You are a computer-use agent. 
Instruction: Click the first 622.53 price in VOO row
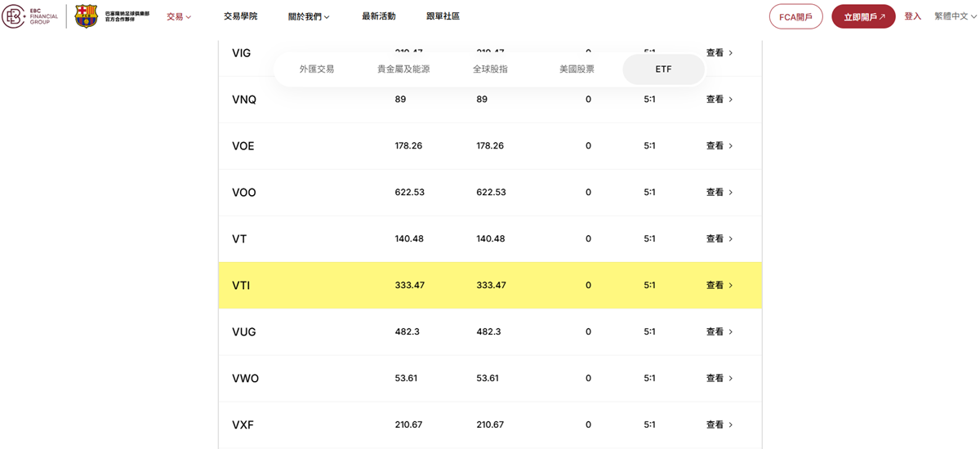tap(409, 192)
